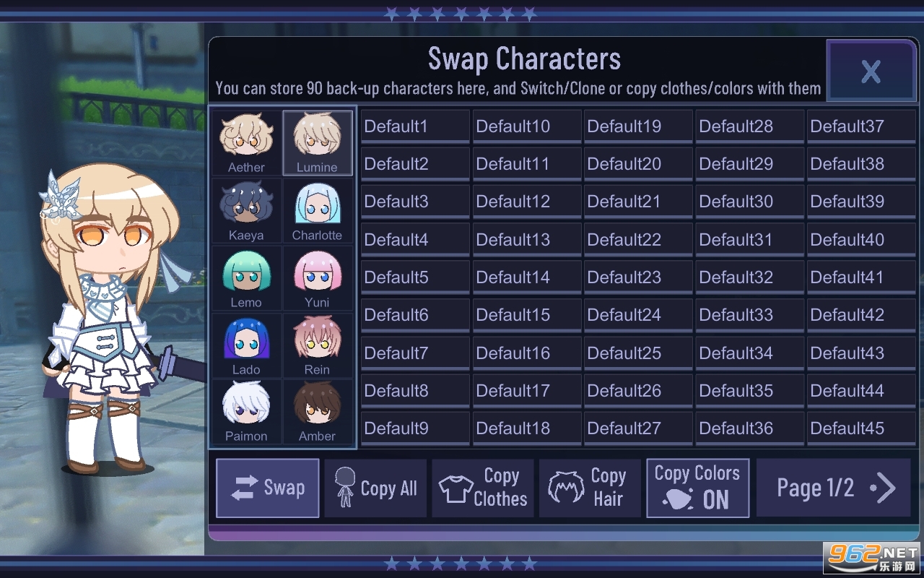The image size is (924, 578).
Task: Pick the Charlotte character portrait
Action: pos(317,211)
